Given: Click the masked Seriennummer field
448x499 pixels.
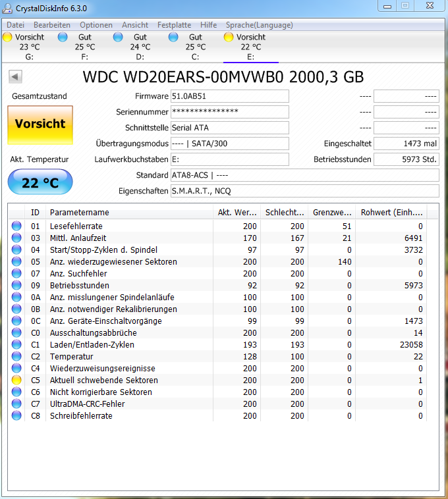Looking at the screenshot, I should [230, 112].
